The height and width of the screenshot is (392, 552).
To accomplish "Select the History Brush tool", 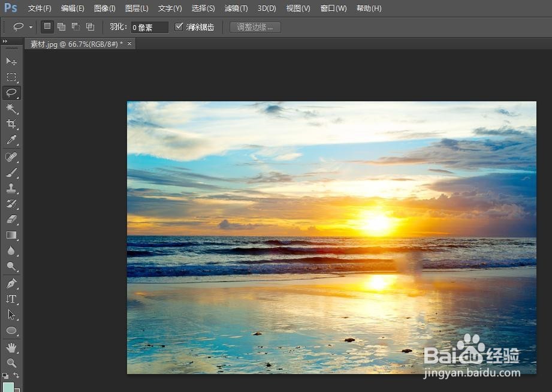I will pos(11,204).
